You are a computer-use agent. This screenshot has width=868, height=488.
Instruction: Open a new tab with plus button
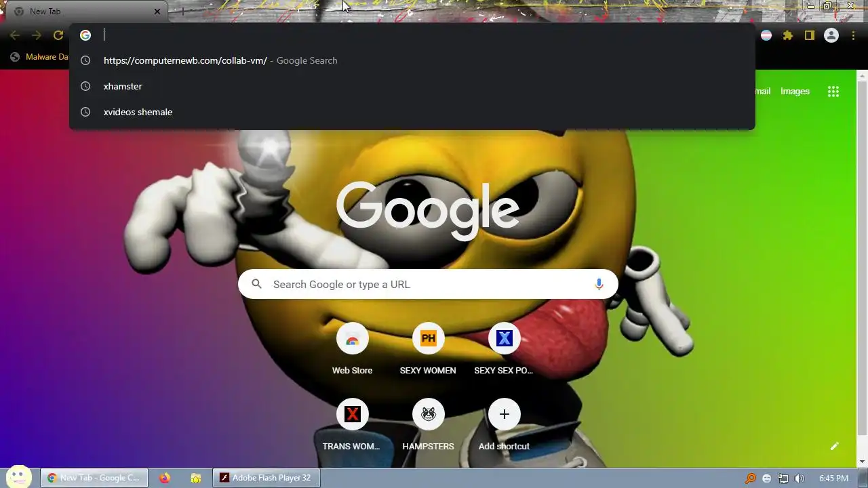click(x=182, y=12)
